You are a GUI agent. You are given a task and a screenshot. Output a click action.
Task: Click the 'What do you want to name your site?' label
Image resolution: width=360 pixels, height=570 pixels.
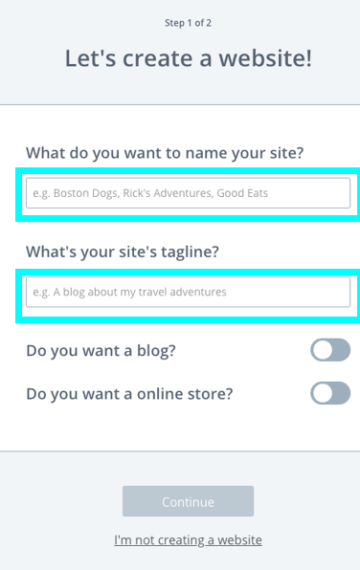coord(165,153)
